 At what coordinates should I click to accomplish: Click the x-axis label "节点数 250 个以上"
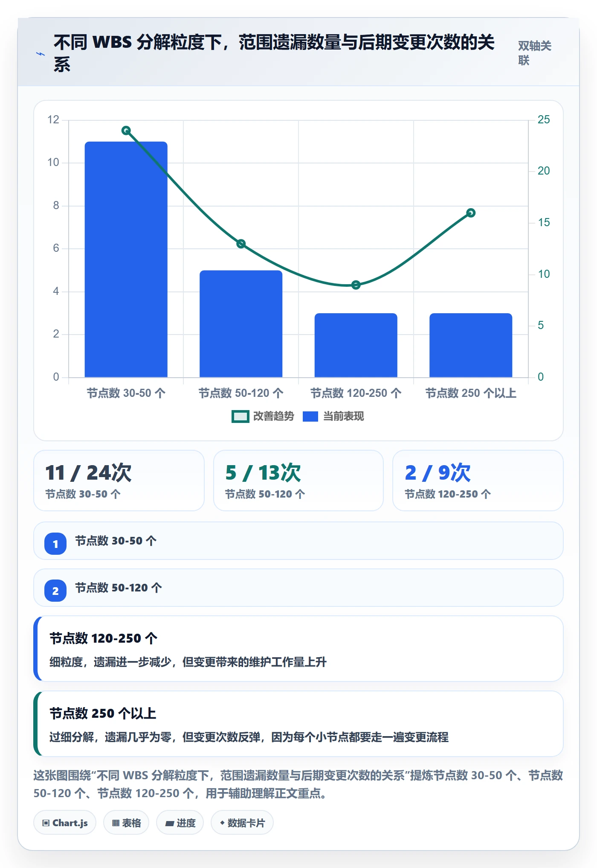(471, 393)
